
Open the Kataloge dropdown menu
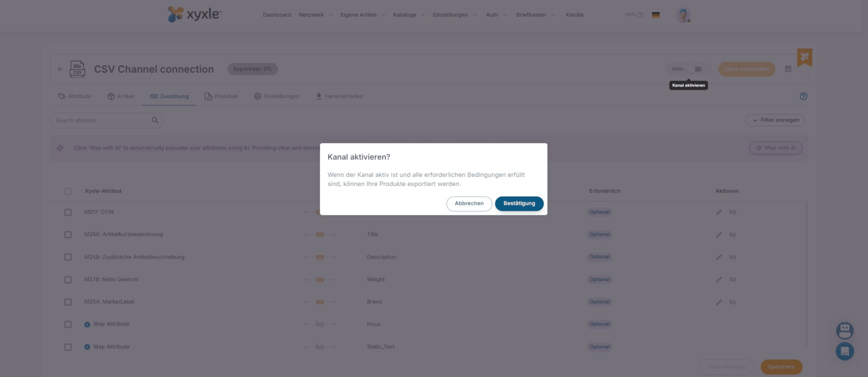(409, 15)
